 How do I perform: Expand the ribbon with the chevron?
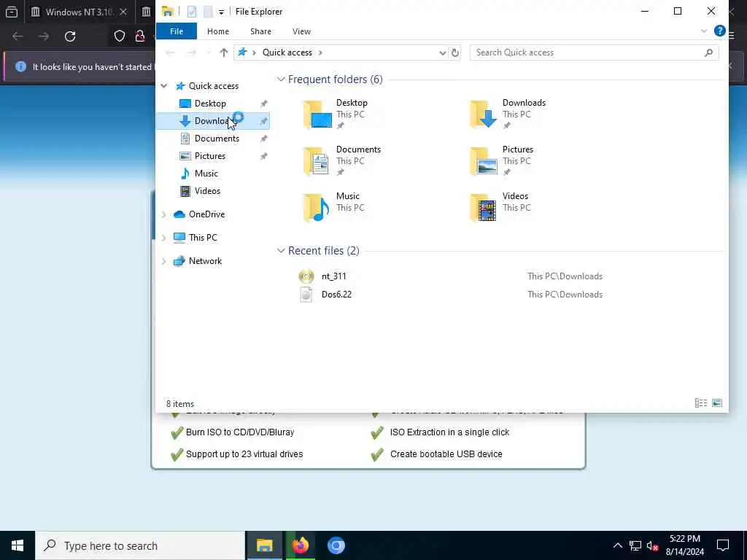[x=704, y=31]
